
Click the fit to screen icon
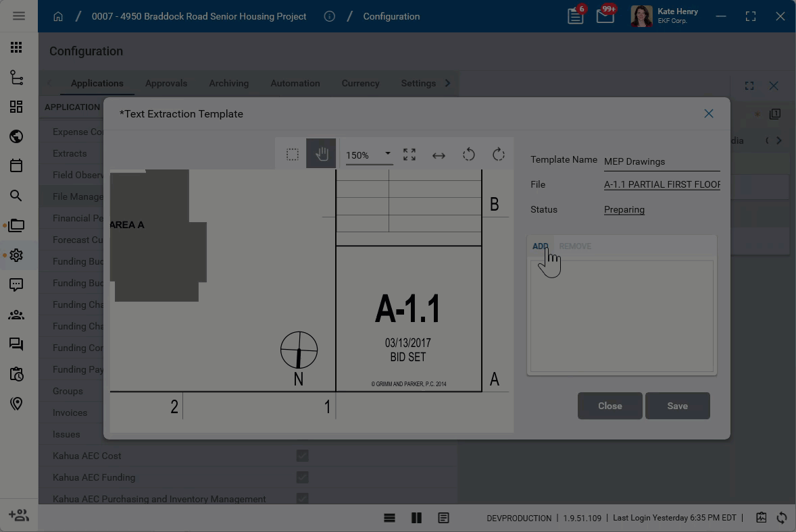click(409, 155)
